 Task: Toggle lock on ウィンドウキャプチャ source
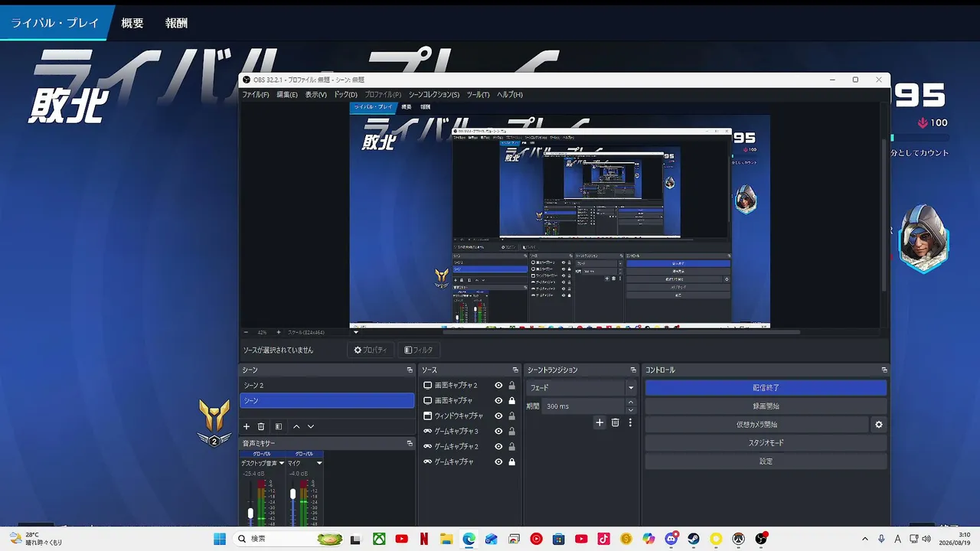(x=511, y=416)
